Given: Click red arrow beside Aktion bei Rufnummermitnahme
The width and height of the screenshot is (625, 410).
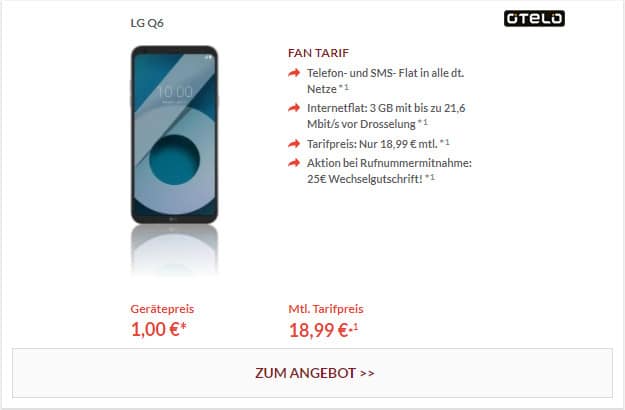Looking at the screenshot, I should click(x=294, y=163).
